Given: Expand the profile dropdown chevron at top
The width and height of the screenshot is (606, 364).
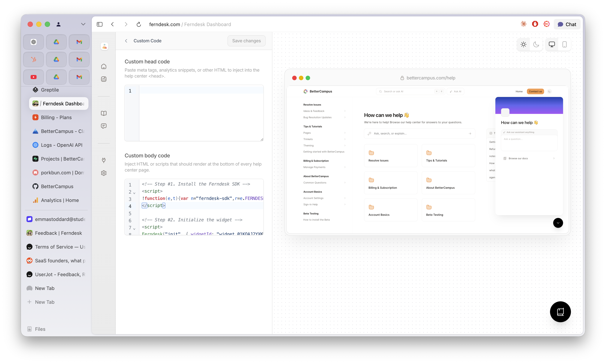Looking at the screenshot, I should (83, 24).
